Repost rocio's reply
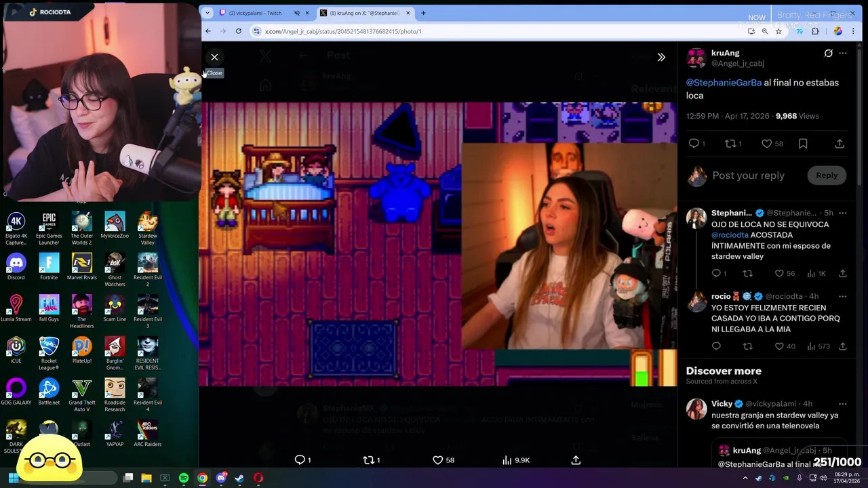This screenshot has height=488, width=868. click(748, 346)
